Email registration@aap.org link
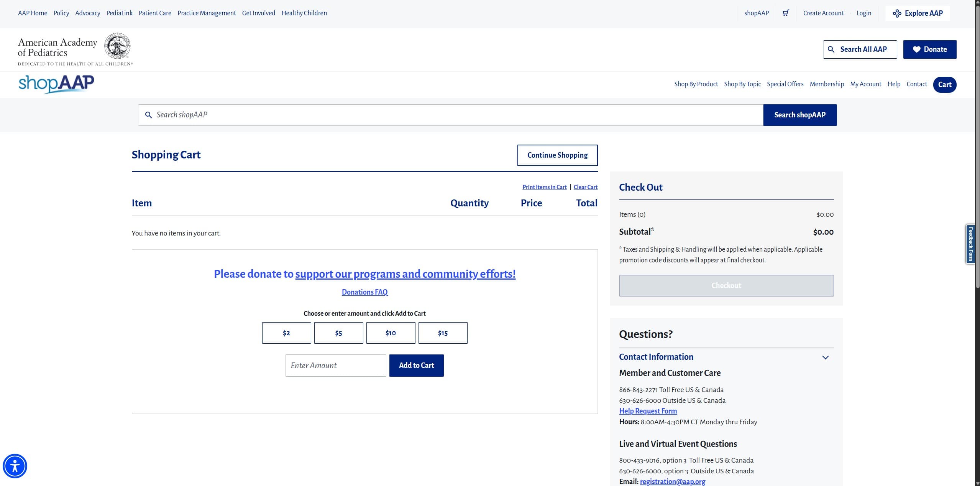Viewport: 980px width, 486px height. (673, 481)
